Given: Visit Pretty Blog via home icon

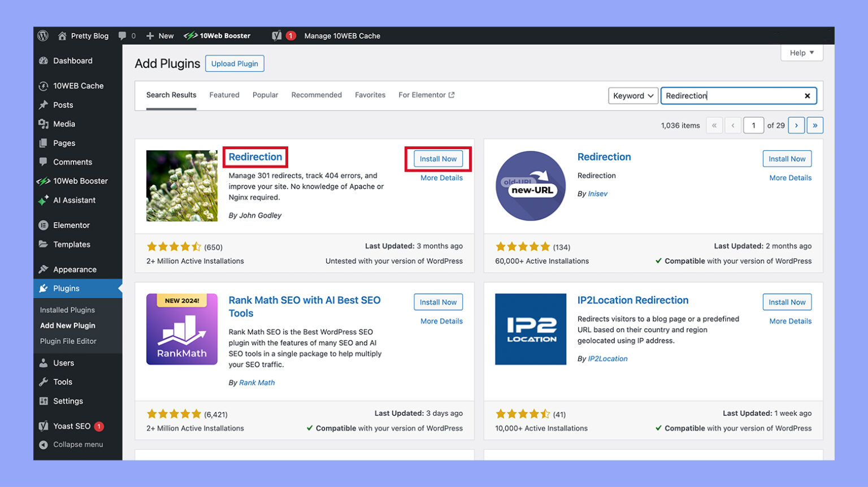Looking at the screenshot, I should coord(62,35).
